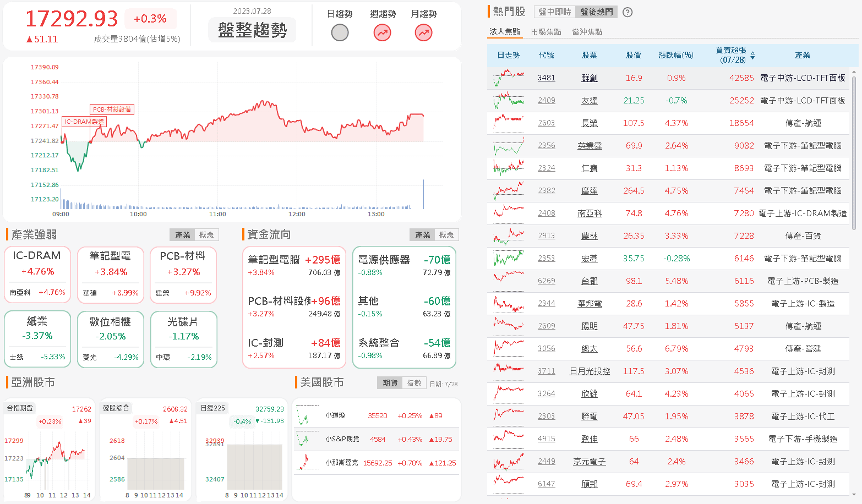862x504 pixels.
Task: Select 概念 in the 產業強弱 section
Action: pyautogui.click(x=206, y=235)
